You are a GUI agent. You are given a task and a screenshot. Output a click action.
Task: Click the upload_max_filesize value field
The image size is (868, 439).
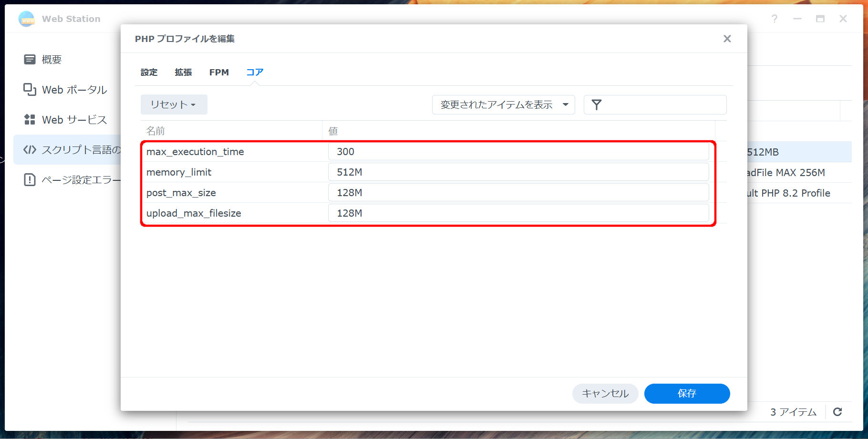(x=518, y=213)
